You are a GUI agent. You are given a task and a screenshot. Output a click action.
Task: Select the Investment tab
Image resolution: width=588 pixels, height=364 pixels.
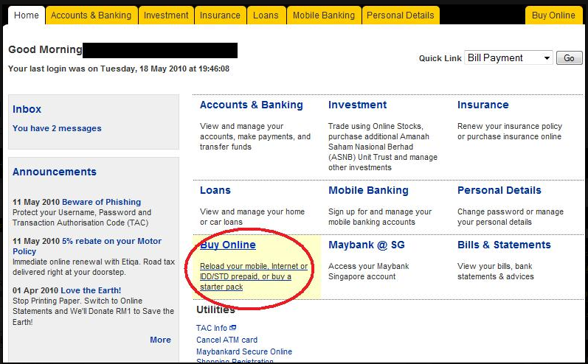(166, 15)
